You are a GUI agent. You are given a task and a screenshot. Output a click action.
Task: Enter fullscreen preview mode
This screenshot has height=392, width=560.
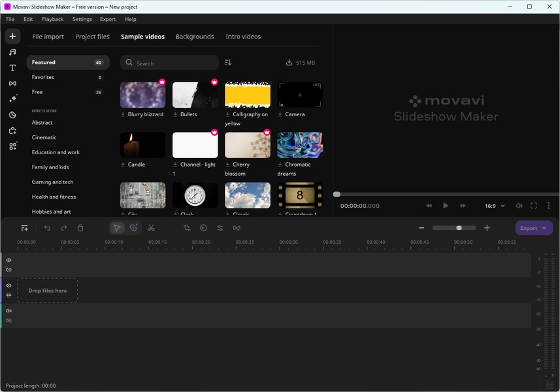click(x=534, y=206)
